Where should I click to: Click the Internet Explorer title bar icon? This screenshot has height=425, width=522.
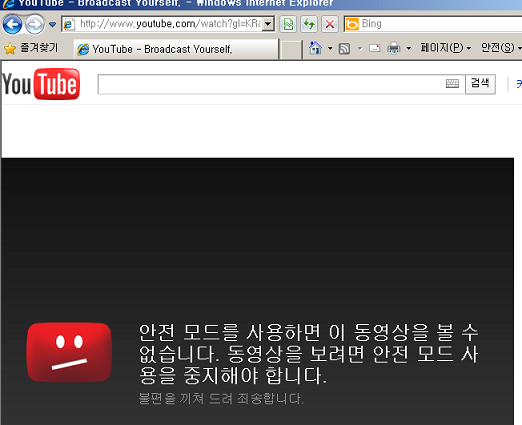click(8, 4)
